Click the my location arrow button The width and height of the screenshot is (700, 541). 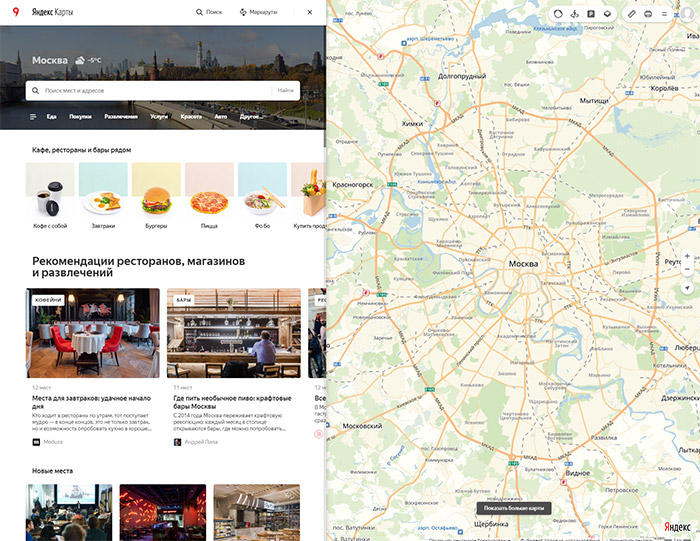[x=687, y=288]
